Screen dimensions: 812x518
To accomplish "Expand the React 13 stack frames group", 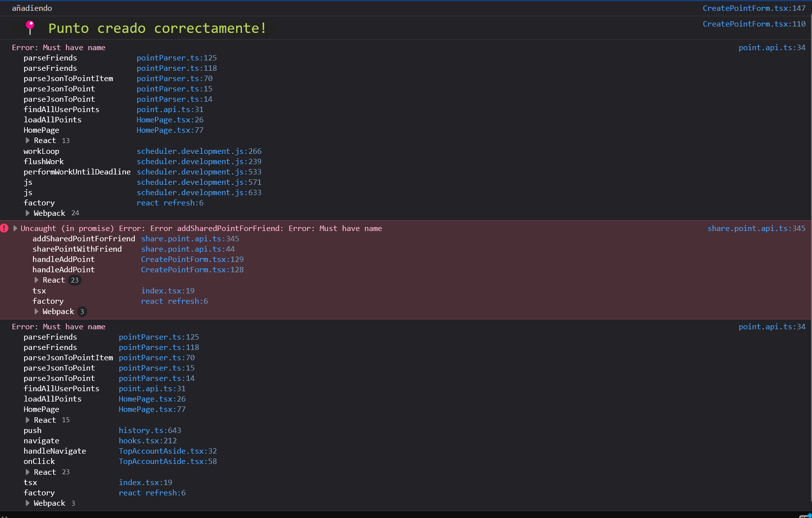I will [x=28, y=140].
